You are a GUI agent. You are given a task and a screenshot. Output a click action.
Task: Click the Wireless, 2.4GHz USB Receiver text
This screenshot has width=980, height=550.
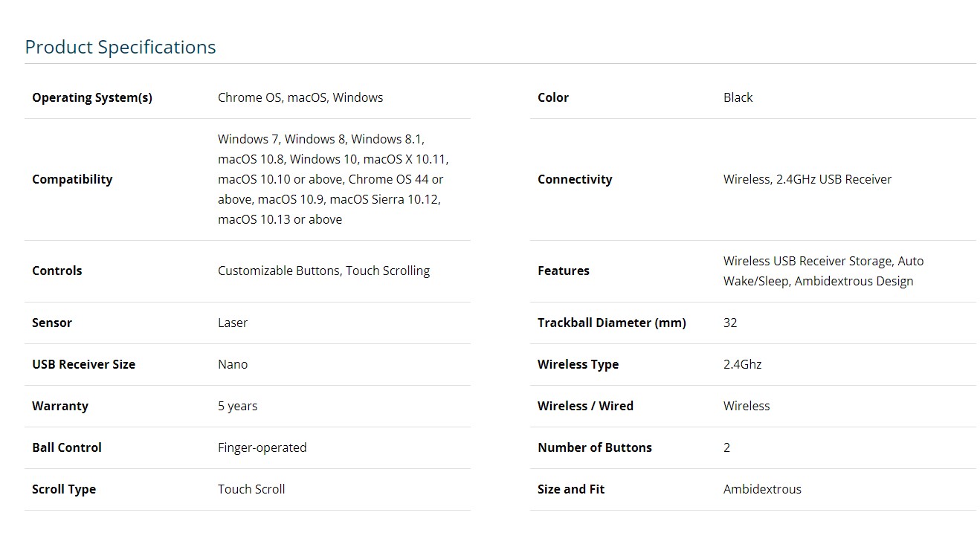click(807, 179)
